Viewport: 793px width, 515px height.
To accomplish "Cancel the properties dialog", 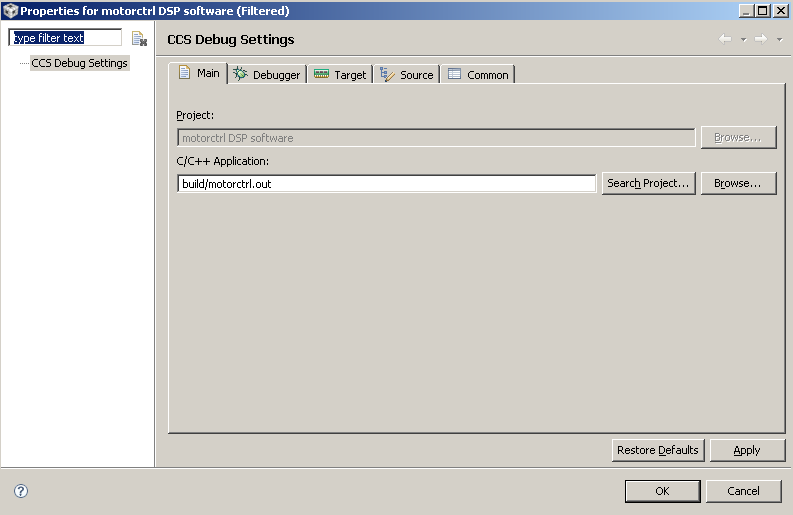I will click(x=743, y=491).
